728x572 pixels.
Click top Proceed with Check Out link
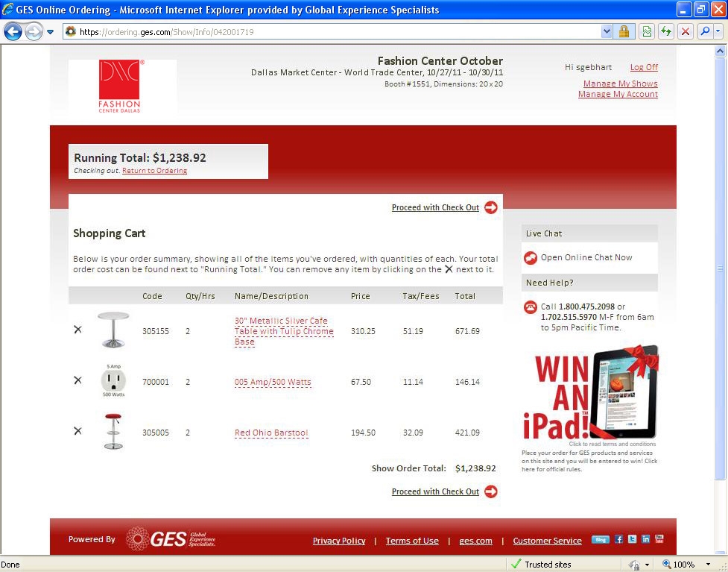pos(435,208)
